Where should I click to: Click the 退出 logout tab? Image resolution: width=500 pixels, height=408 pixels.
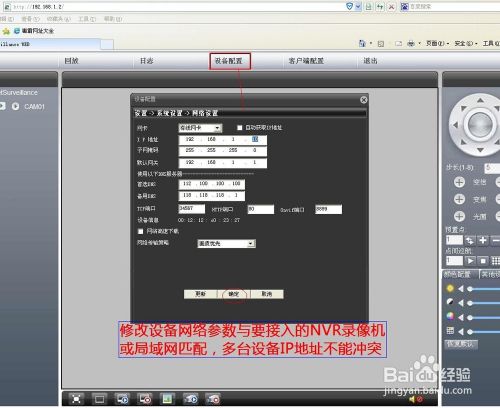370,61
